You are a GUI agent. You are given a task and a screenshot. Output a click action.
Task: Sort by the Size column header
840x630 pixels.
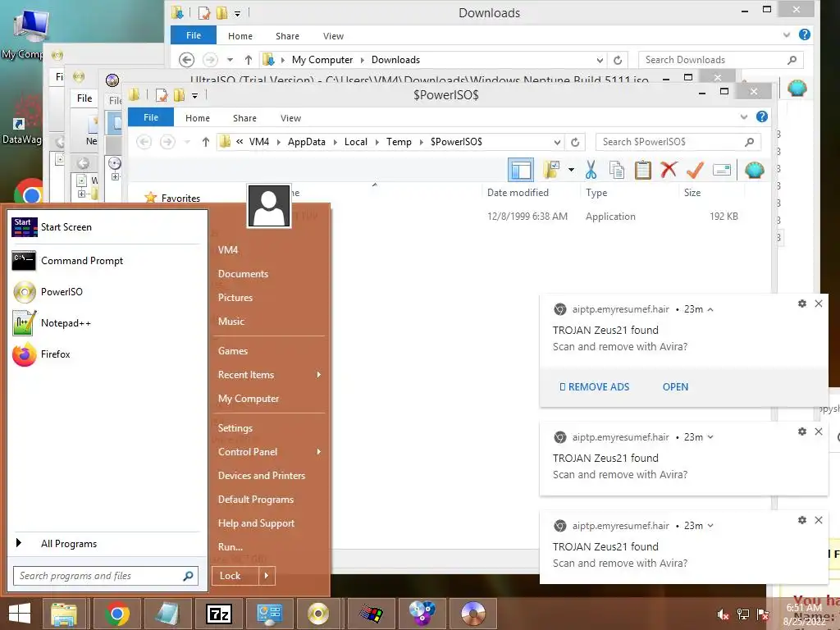(x=692, y=192)
